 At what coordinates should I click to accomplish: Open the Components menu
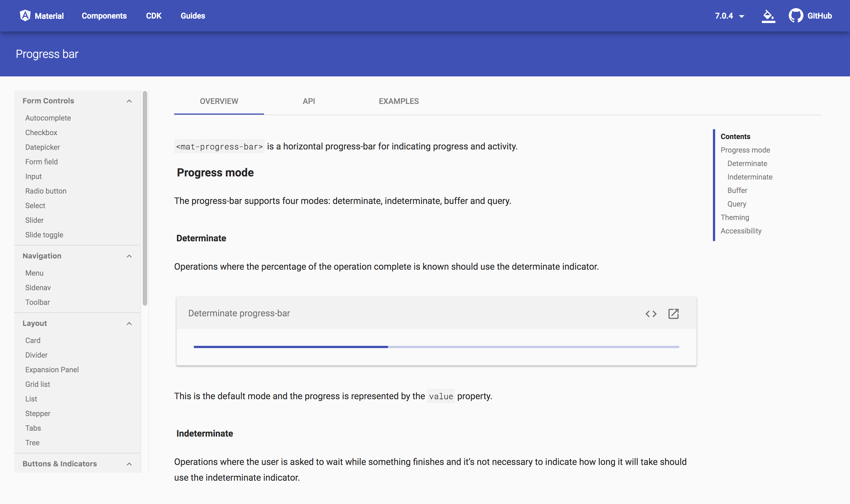point(104,16)
